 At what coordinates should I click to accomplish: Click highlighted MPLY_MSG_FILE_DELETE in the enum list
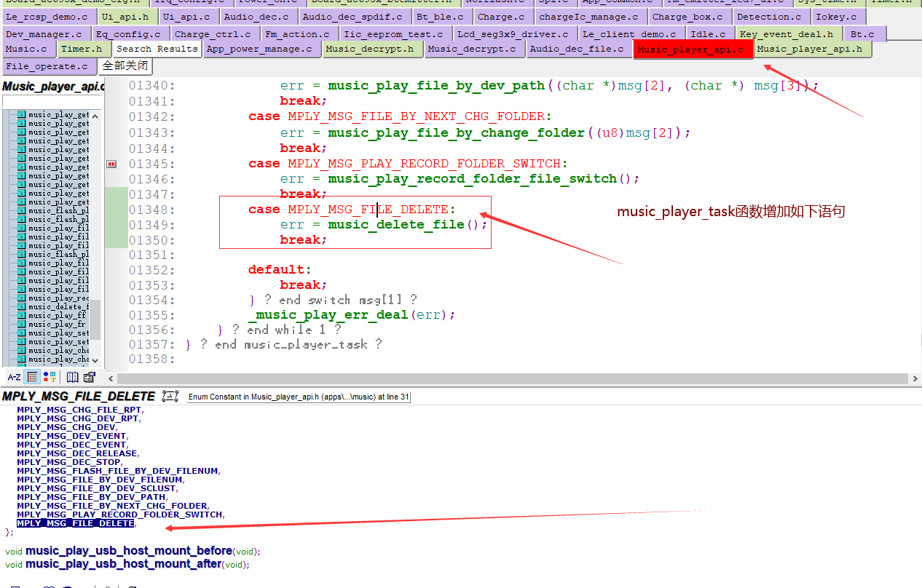coord(76,523)
